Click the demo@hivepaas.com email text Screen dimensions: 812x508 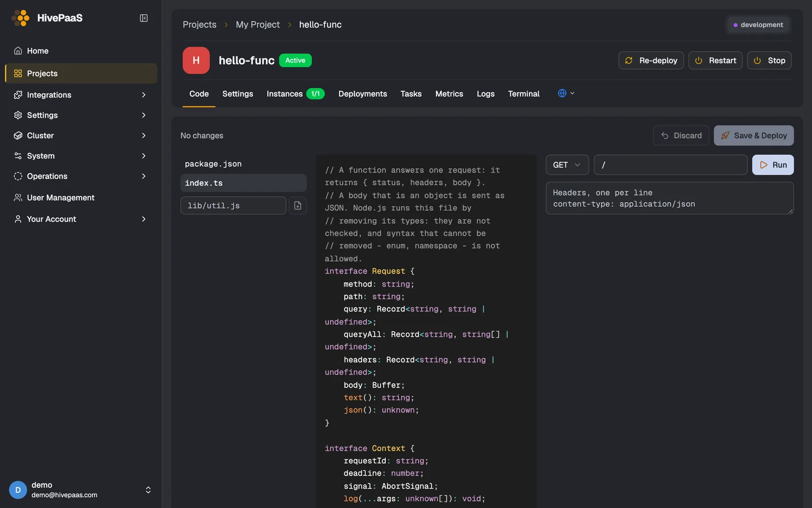pos(64,495)
